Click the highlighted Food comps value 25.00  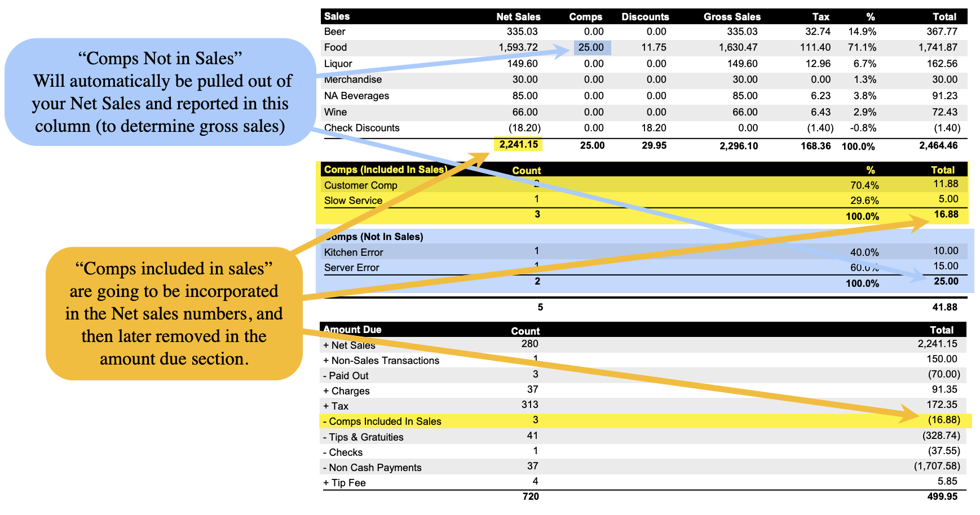591,47
